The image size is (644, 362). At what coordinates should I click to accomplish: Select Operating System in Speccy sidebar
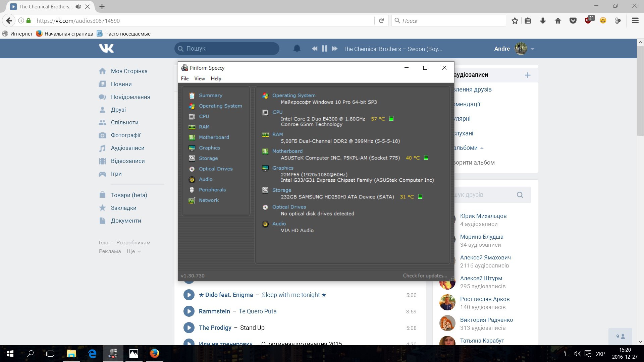coord(220,106)
